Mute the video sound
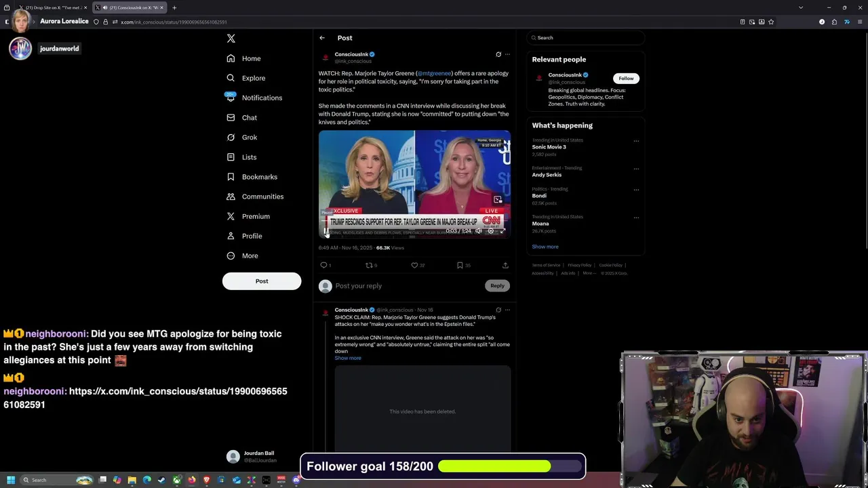Image resolution: width=868 pixels, height=488 pixels. pos(478,231)
